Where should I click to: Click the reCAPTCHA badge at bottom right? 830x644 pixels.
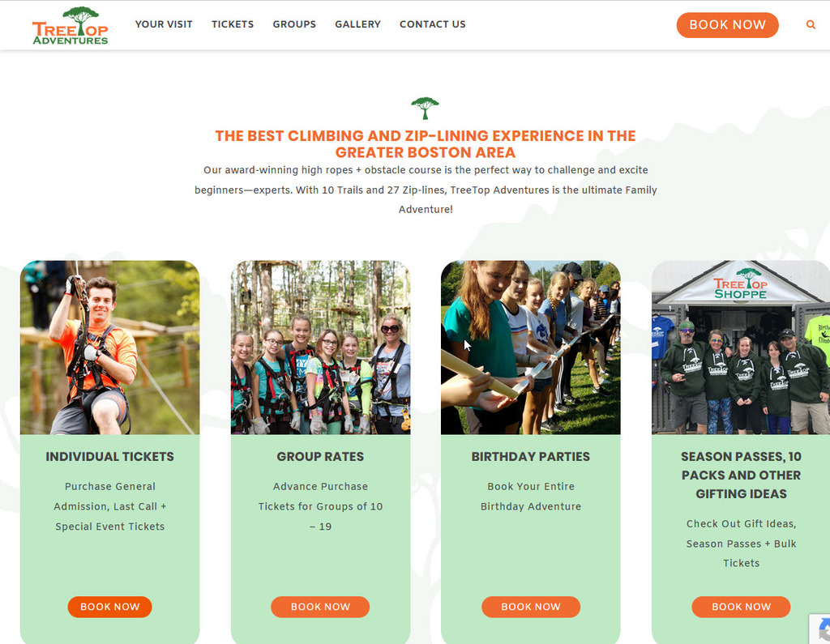pos(819,629)
